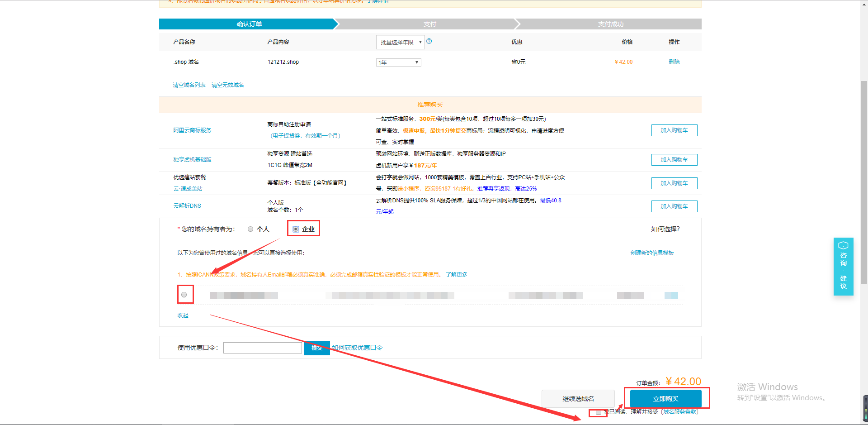Delete the 121212.shop domain item
Screen dimensions: 868x425
pos(674,62)
